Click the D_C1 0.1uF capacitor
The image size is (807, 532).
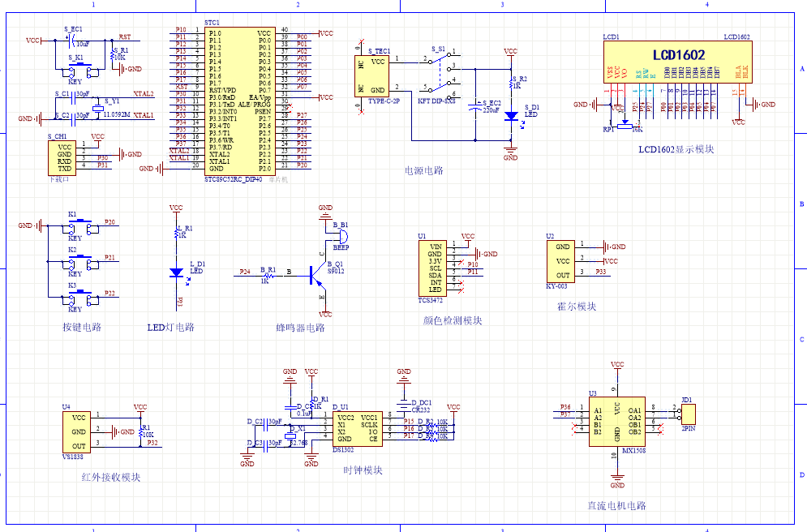[290, 407]
